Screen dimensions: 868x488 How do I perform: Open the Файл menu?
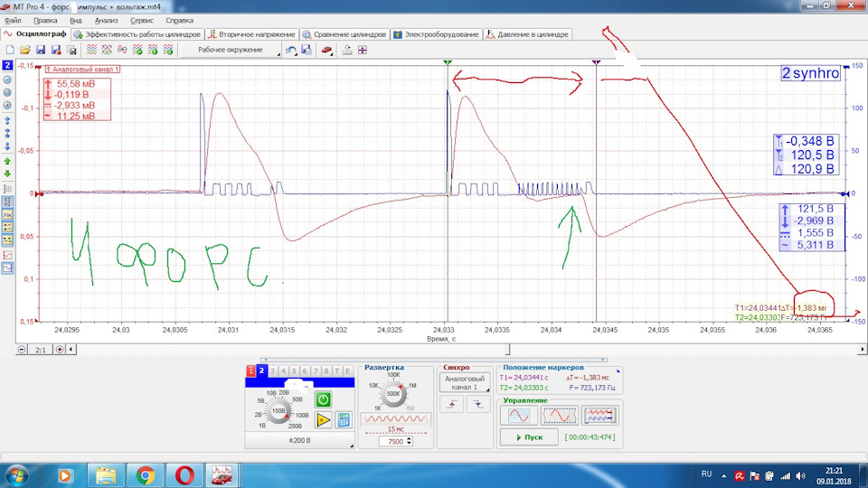(13, 21)
